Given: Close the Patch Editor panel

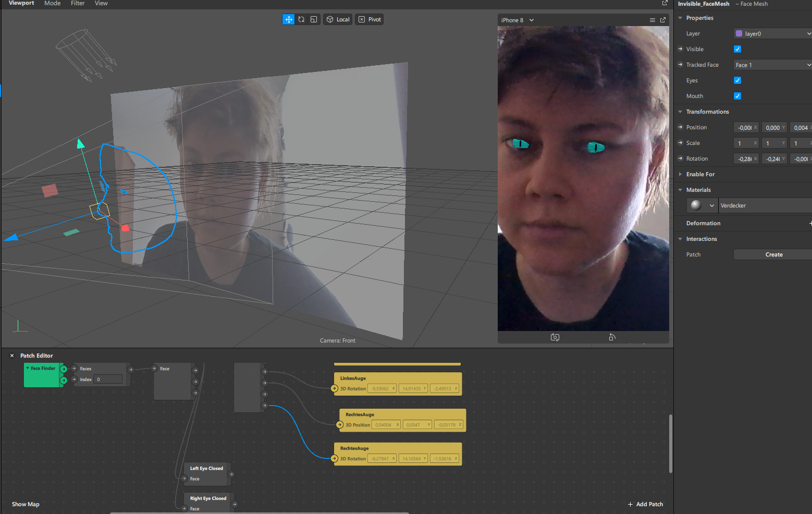Looking at the screenshot, I should [x=12, y=356].
